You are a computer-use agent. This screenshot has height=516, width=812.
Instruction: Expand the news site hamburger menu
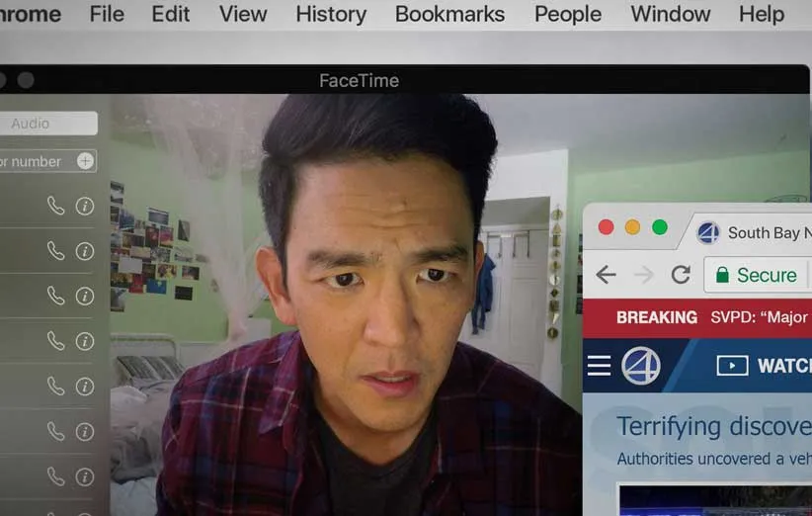(599, 366)
